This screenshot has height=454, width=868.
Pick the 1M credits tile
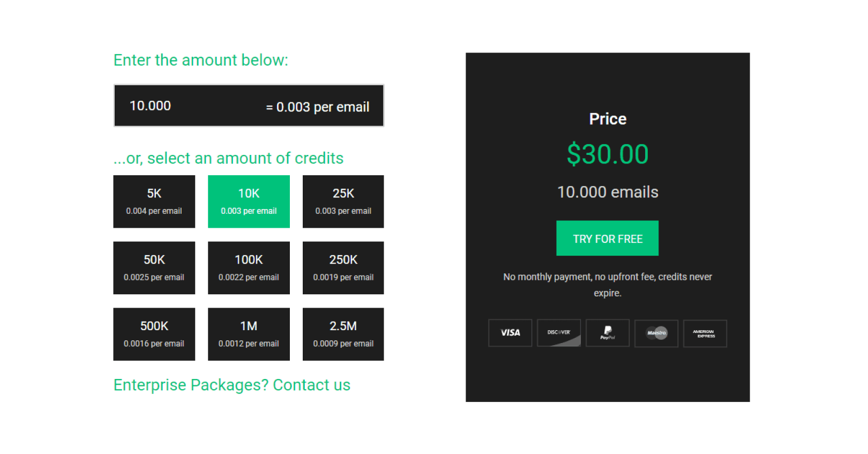point(249,334)
